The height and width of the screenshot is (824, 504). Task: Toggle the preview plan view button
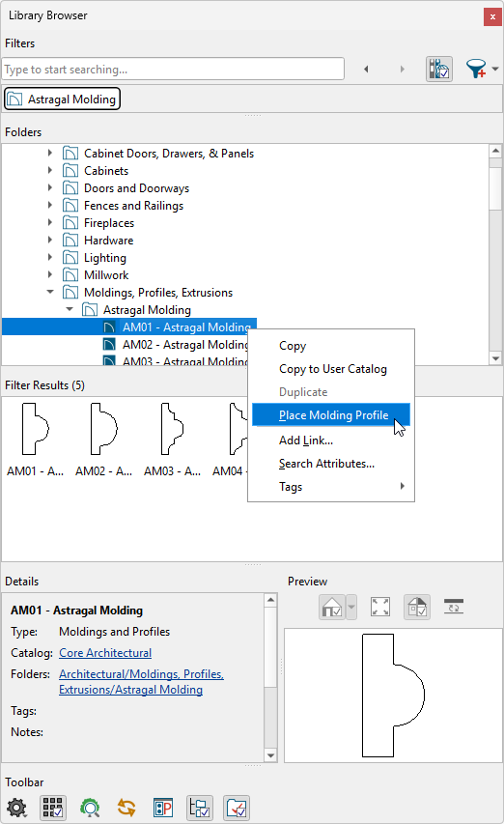tap(417, 607)
